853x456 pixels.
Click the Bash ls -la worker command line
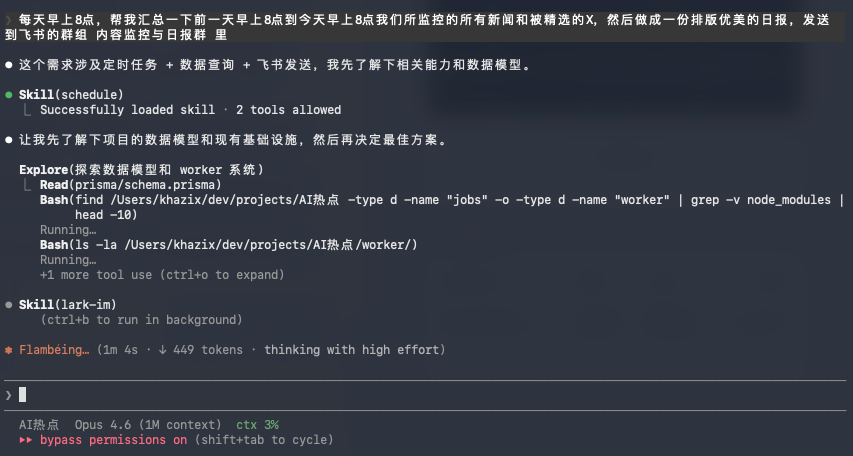tap(228, 245)
